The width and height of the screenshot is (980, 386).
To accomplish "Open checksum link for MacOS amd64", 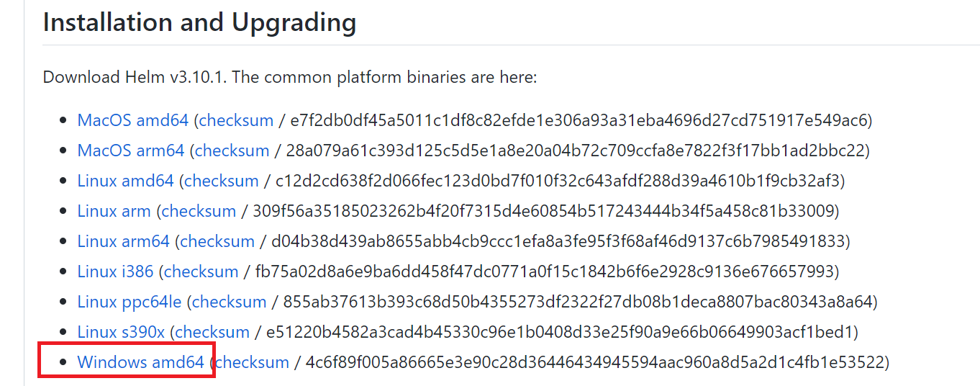I will (x=236, y=120).
